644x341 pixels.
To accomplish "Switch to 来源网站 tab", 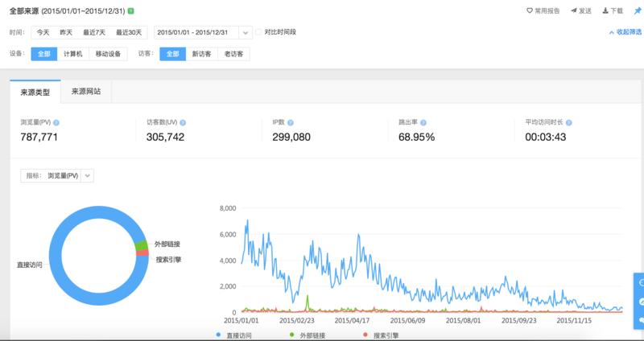I will coord(86,92).
